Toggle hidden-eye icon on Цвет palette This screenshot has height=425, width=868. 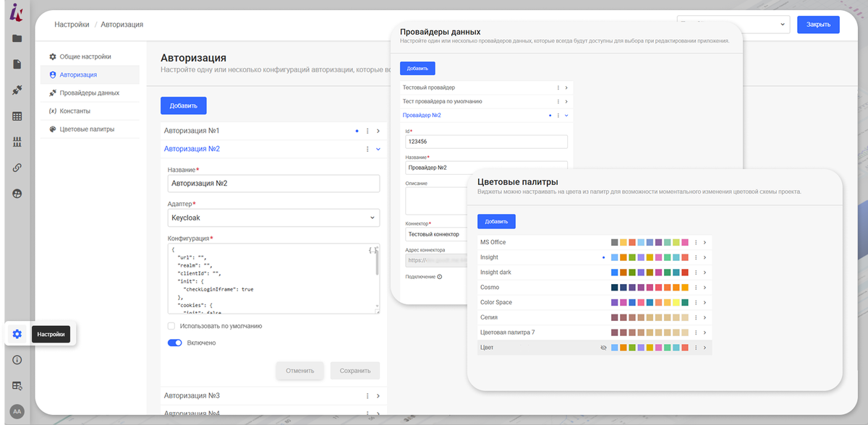(x=603, y=348)
